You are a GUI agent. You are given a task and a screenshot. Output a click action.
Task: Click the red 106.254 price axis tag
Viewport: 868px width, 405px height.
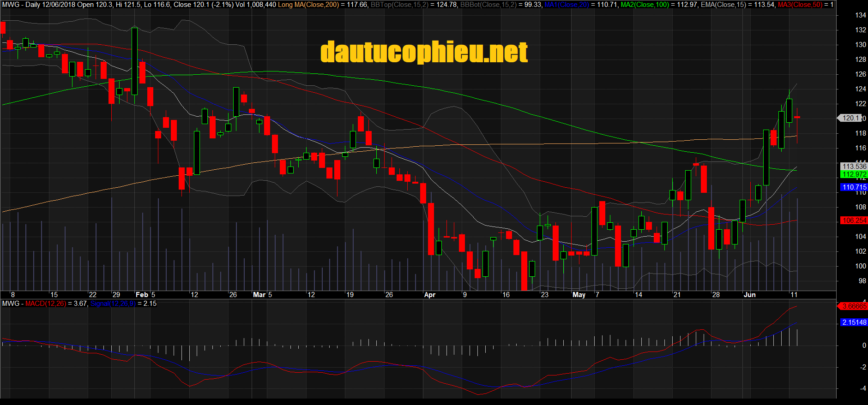(854, 220)
